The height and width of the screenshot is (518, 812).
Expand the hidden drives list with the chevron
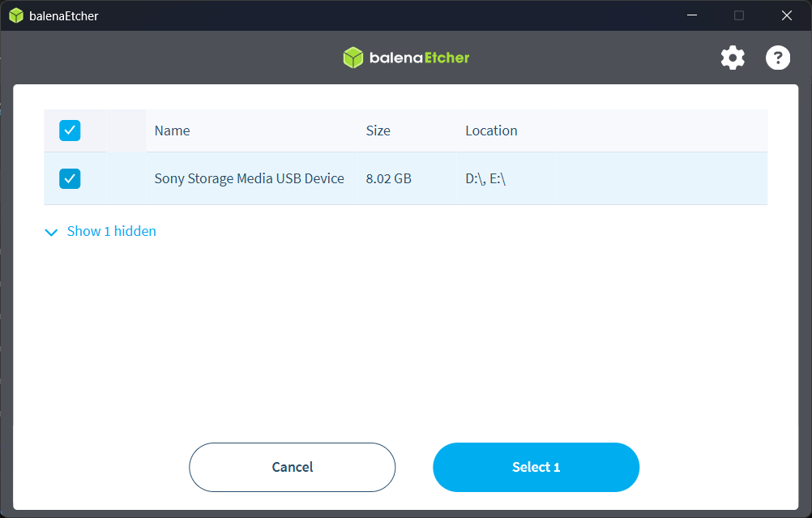click(51, 232)
